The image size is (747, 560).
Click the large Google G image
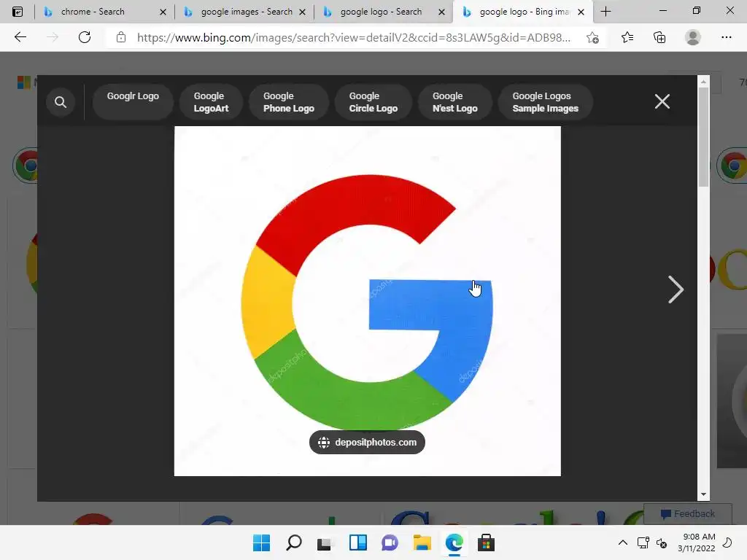pos(368,301)
